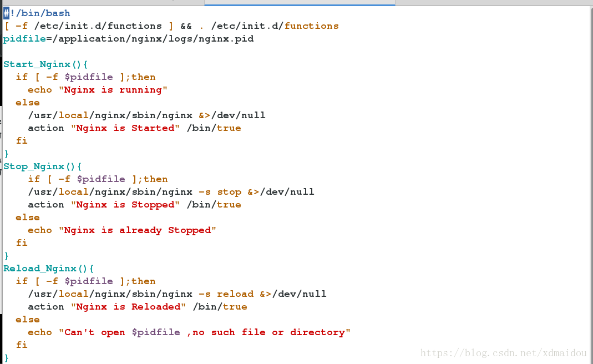The width and height of the screenshot is (593, 364).
Task: Click the 'nginx -s stop' command line
Action: [x=171, y=192]
